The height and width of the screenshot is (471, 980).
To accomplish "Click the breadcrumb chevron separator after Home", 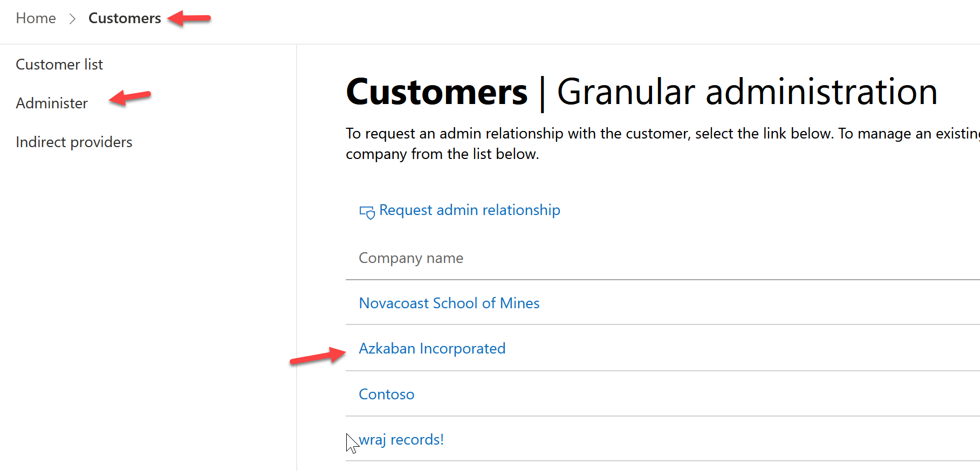I will [x=72, y=19].
